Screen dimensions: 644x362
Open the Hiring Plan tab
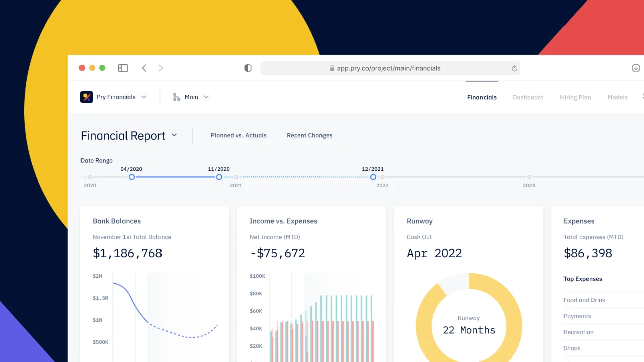coord(575,97)
